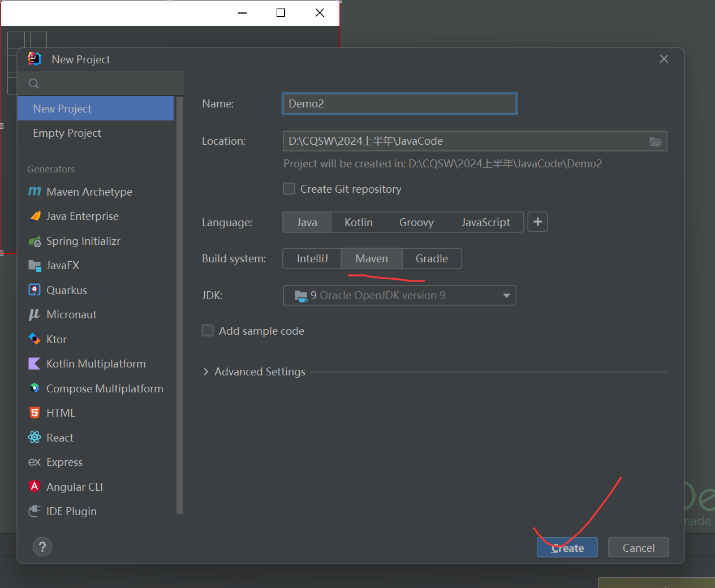Click the Spring Initializr leaf icon

(x=35, y=241)
